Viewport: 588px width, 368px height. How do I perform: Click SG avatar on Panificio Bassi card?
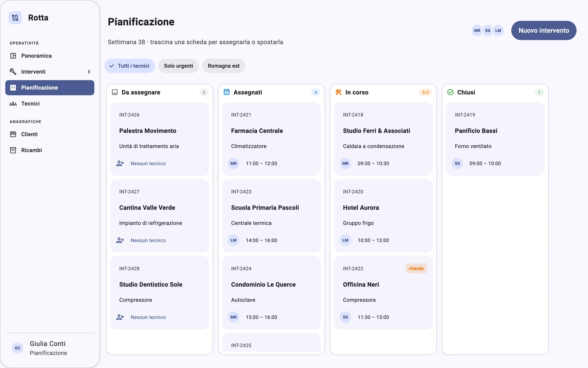[x=457, y=164]
